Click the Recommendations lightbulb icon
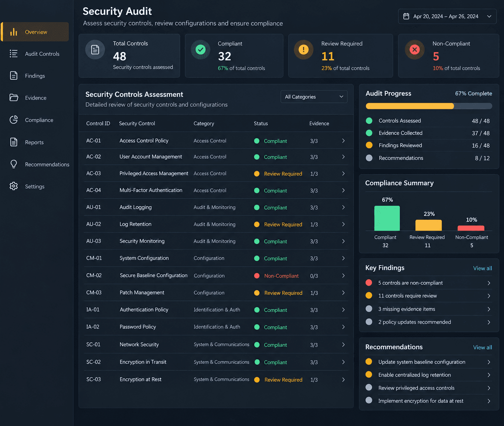The image size is (504, 426). tap(14, 164)
